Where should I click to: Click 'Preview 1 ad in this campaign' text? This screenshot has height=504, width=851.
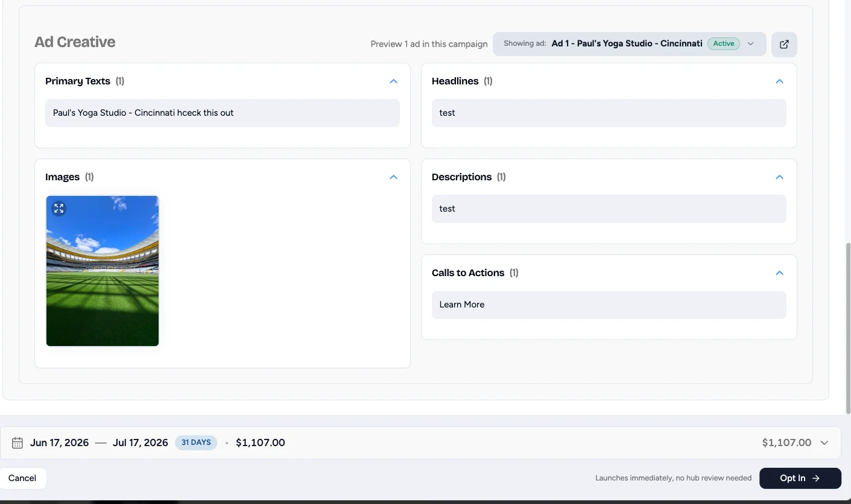pos(429,44)
